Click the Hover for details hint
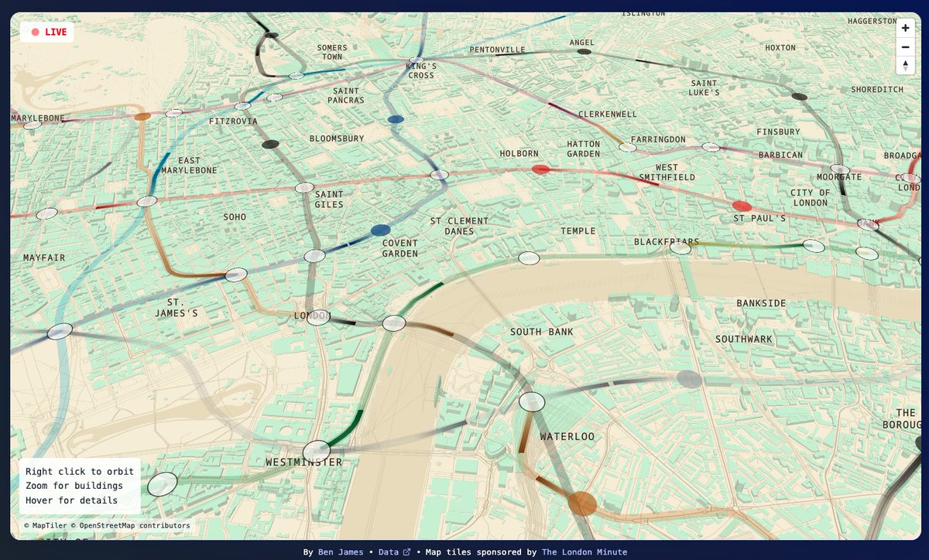The height and width of the screenshot is (560, 929). click(71, 500)
